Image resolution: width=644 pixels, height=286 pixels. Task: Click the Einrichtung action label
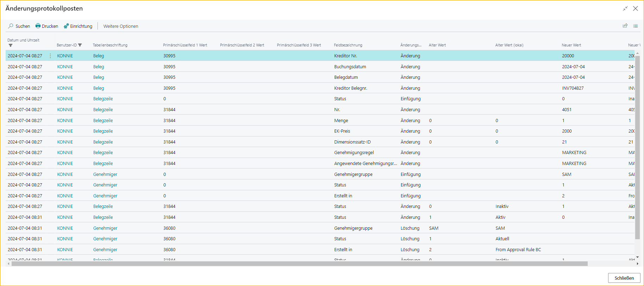coord(81,26)
